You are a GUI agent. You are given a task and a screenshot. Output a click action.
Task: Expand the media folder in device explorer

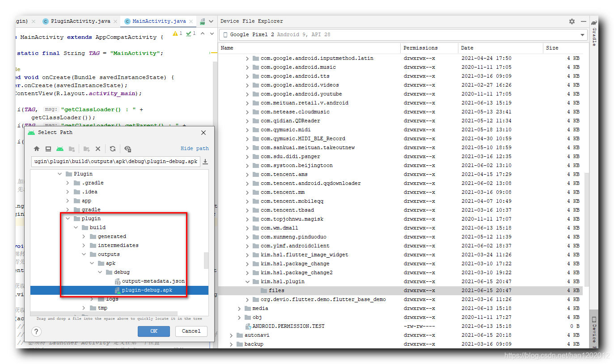coord(240,308)
